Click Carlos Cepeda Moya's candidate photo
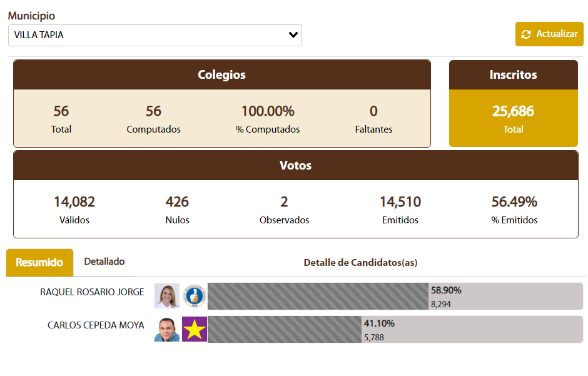 [x=167, y=329]
